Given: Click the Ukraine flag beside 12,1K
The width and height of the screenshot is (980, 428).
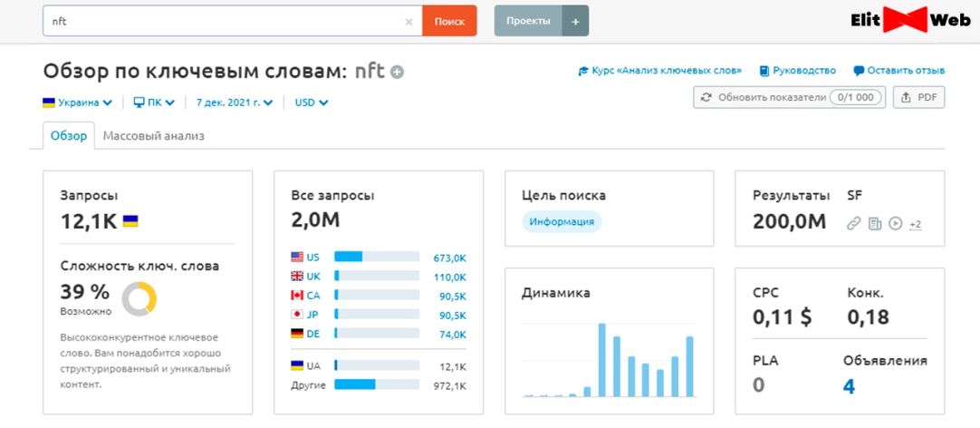Looking at the screenshot, I should [130, 221].
